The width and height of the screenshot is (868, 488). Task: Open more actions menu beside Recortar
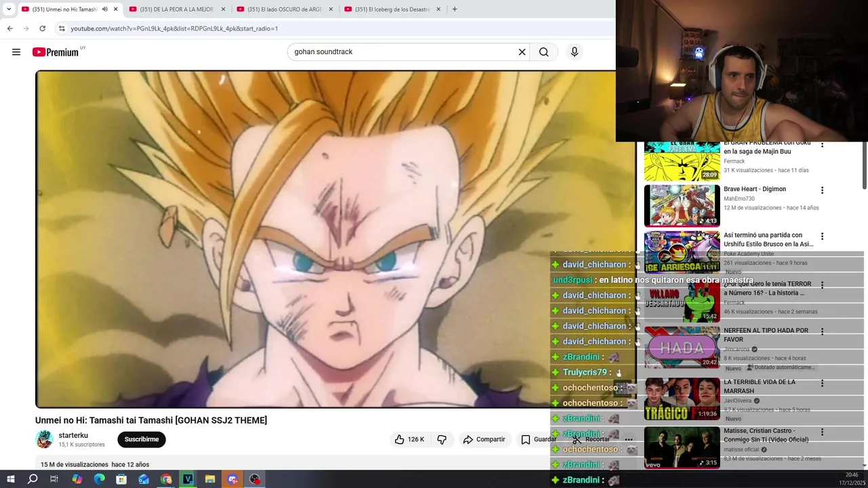[x=629, y=439]
